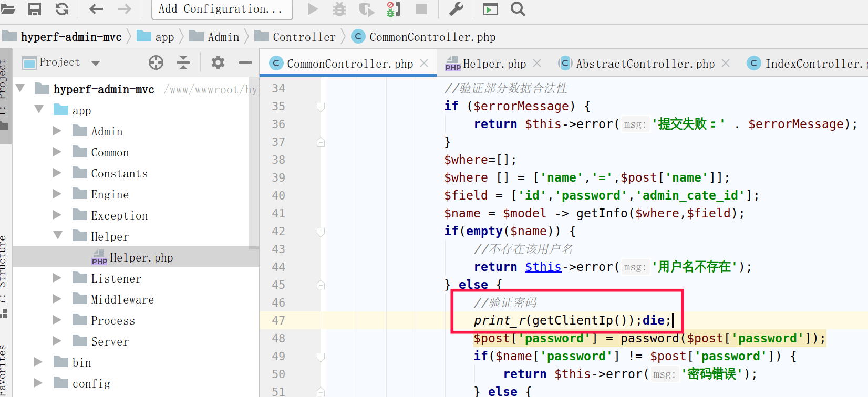Image resolution: width=868 pixels, height=397 pixels.
Task: Click the Synchronize refresh icon
Action: (62, 9)
